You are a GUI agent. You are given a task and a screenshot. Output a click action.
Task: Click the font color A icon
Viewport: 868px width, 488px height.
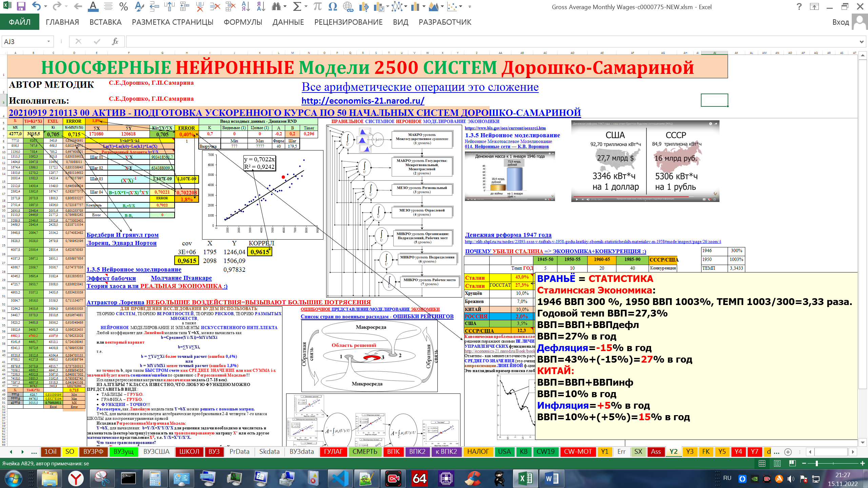93,6
